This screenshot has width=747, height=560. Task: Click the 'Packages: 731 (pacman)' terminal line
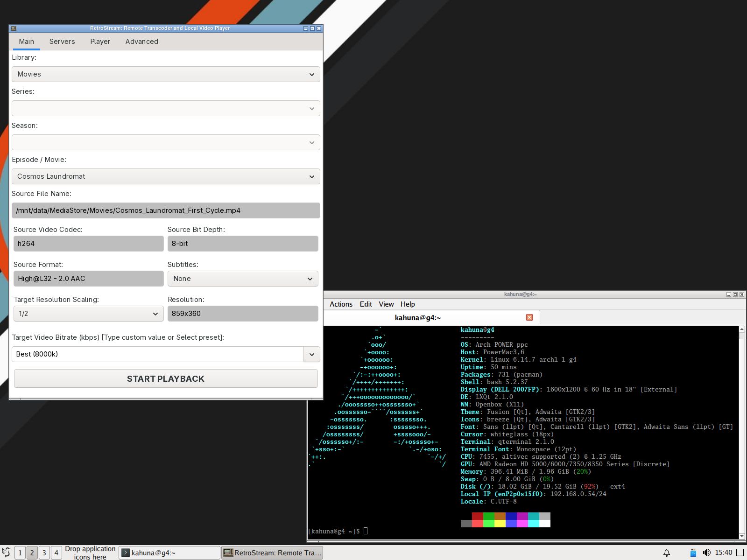pyautogui.click(x=502, y=375)
